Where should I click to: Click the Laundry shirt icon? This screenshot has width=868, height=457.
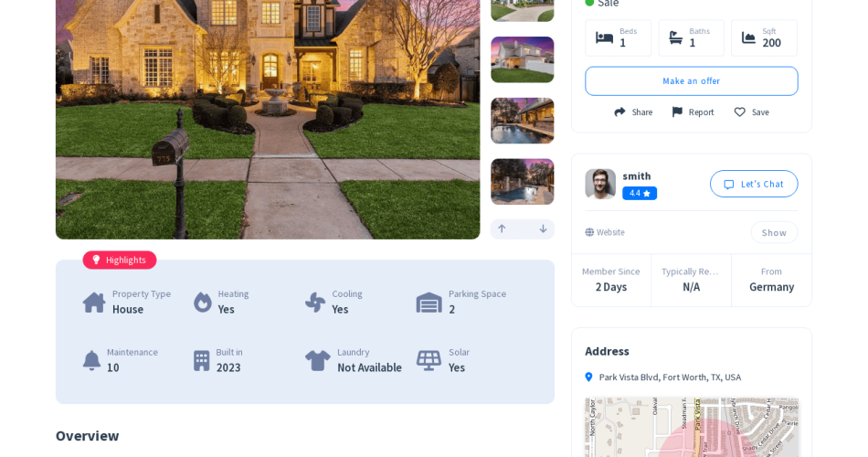coord(318,361)
